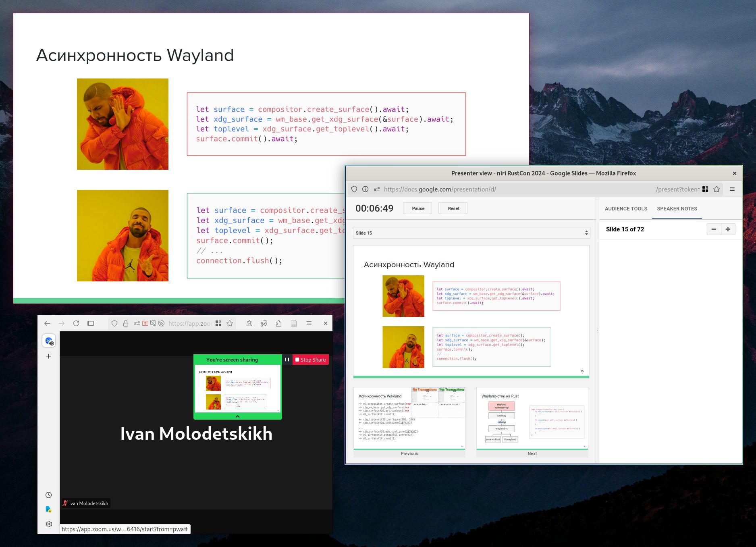The width and height of the screenshot is (756, 547).
Task: Open Reader View via the page icon
Action: coord(294,323)
